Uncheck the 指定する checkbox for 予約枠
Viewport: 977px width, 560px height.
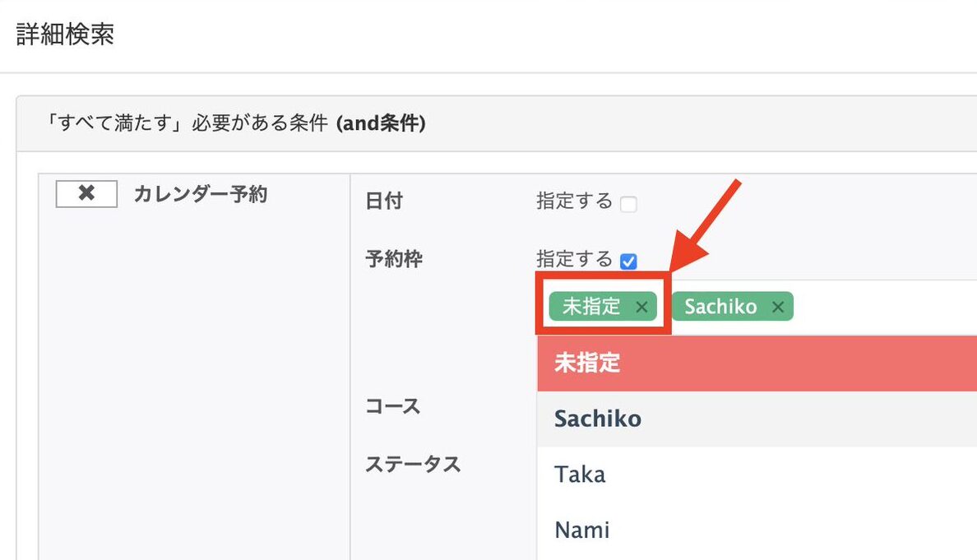pyautogui.click(x=629, y=261)
